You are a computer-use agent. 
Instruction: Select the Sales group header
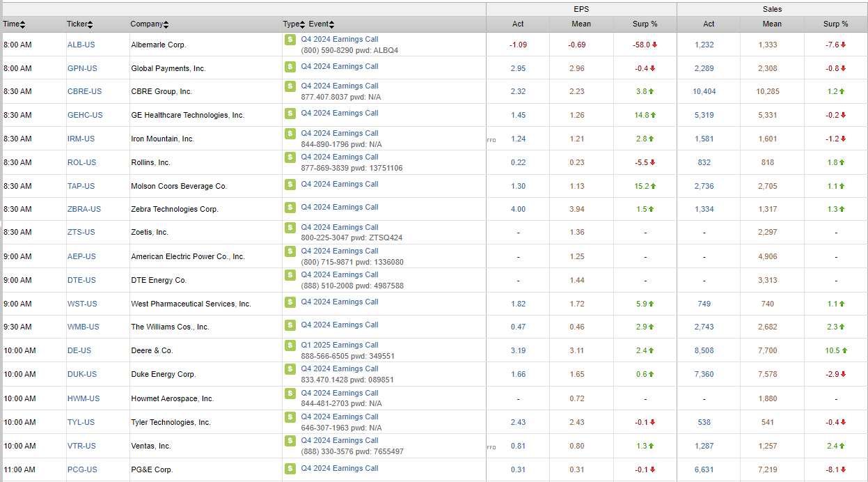tap(772, 9)
